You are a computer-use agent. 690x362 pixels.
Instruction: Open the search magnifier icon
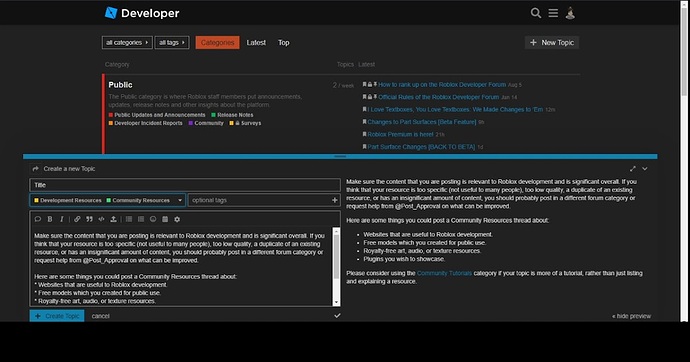(x=536, y=13)
